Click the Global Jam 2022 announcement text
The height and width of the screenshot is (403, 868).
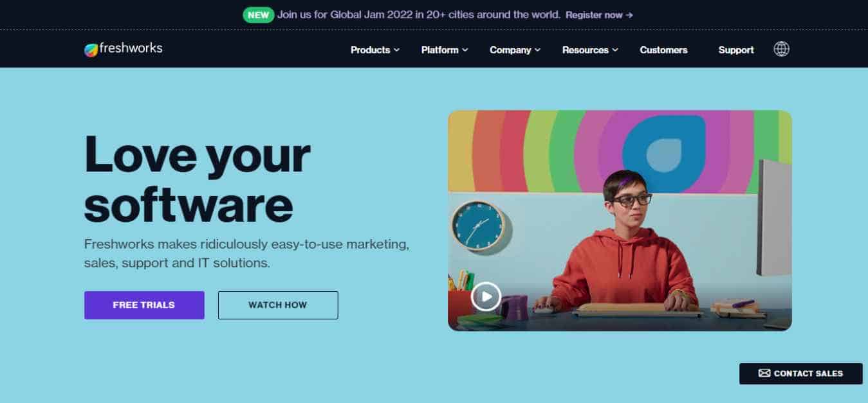[x=419, y=14]
